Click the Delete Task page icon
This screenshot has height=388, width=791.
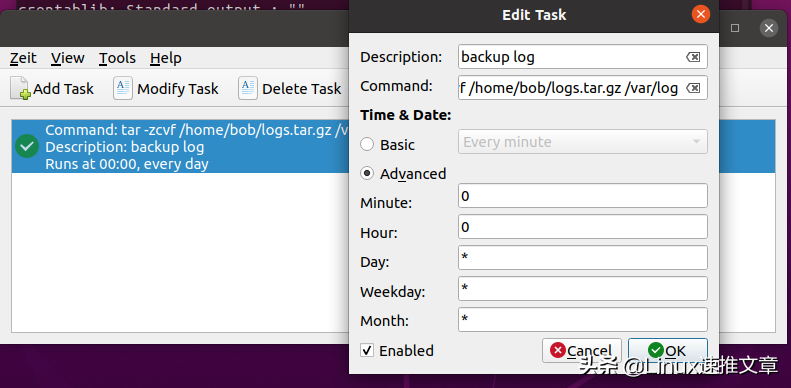[248, 88]
